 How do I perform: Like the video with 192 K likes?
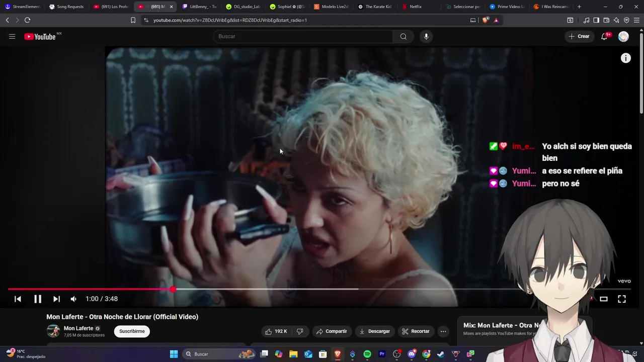(276, 331)
